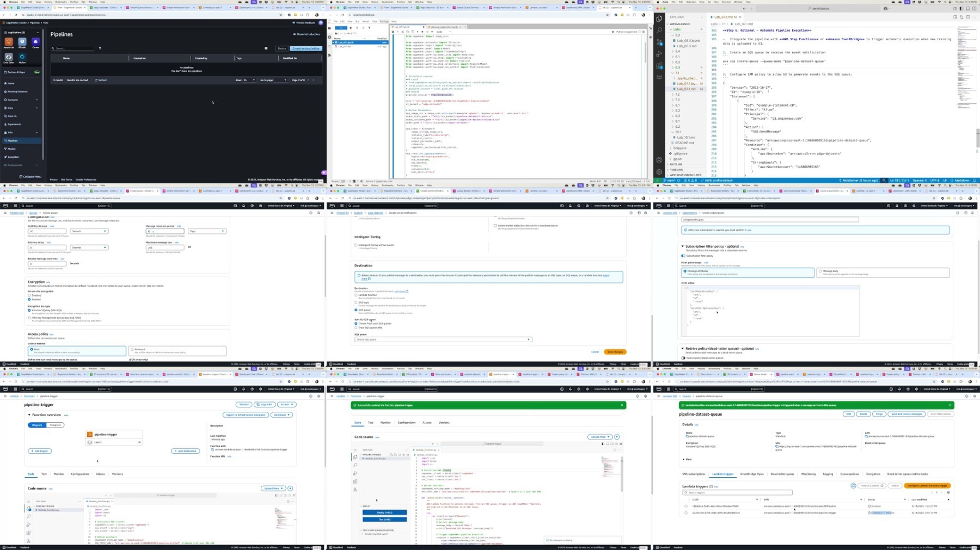The width and height of the screenshot is (980, 550).
Task: Select Lambda function as S3 event destination
Action: pyautogui.click(x=356, y=295)
